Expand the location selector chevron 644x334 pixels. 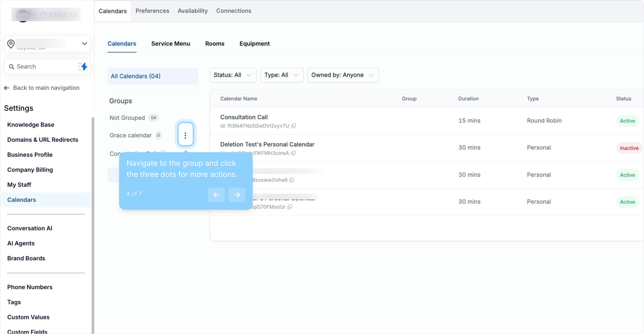84,44
